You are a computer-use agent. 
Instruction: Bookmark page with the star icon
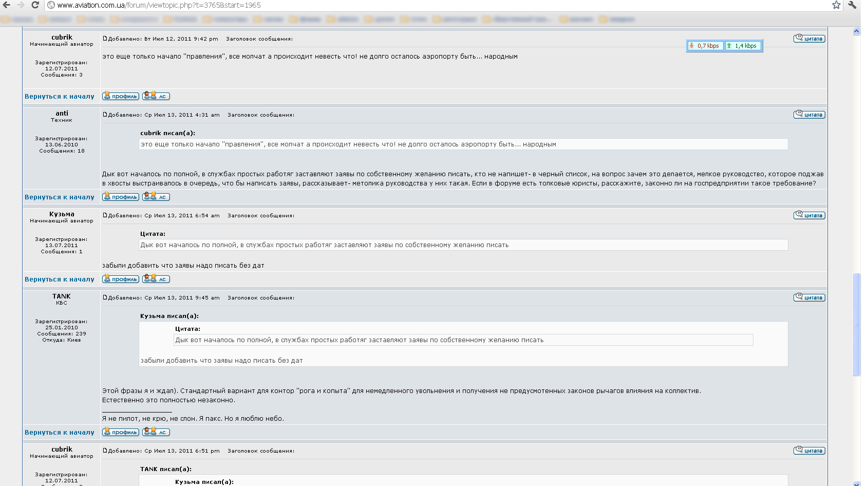coord(836,5)
